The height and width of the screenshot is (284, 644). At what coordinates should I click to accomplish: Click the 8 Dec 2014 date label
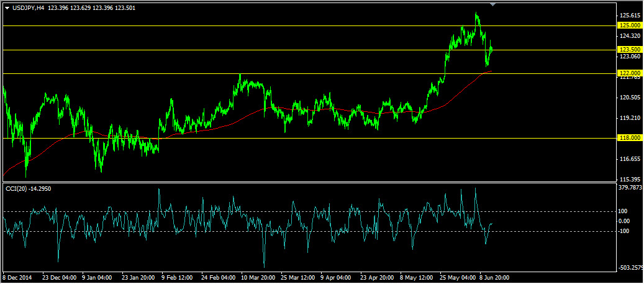point(17,277)
